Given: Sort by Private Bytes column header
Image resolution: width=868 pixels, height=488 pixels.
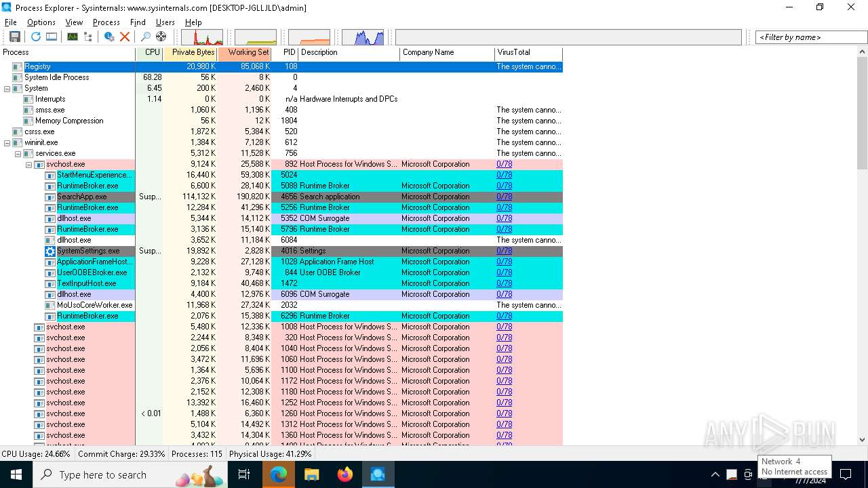Looking at the screenshot, I should pyautogui.click(x=190, y=52).
